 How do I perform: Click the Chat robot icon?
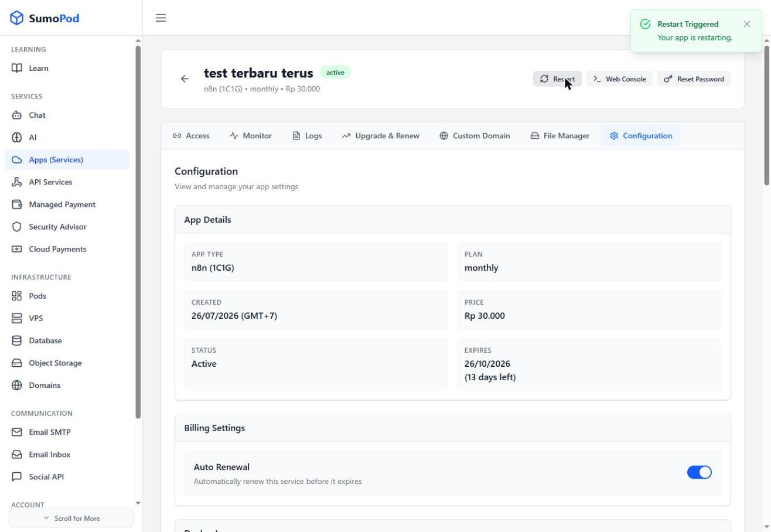[x=17, y=115]
